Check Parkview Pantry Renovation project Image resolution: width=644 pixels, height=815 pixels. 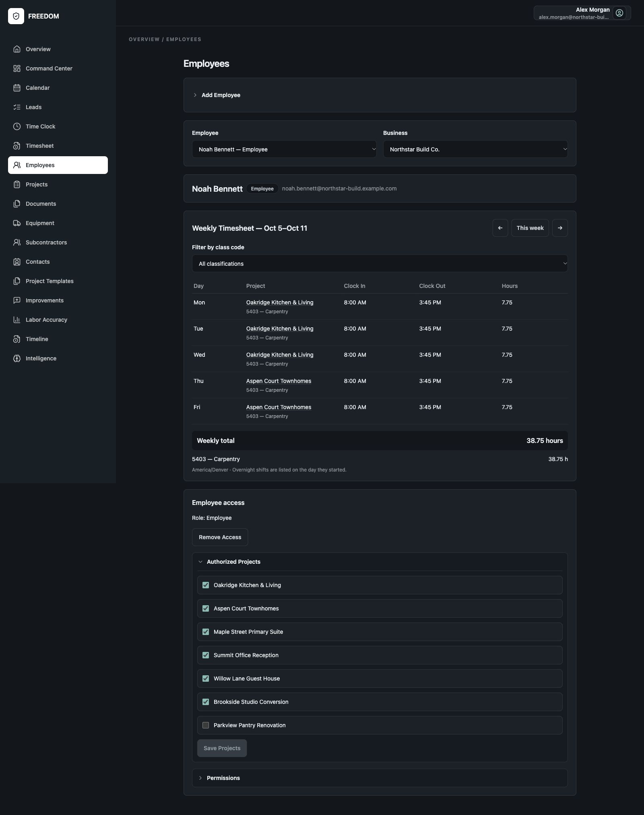[x=206, y=725]
